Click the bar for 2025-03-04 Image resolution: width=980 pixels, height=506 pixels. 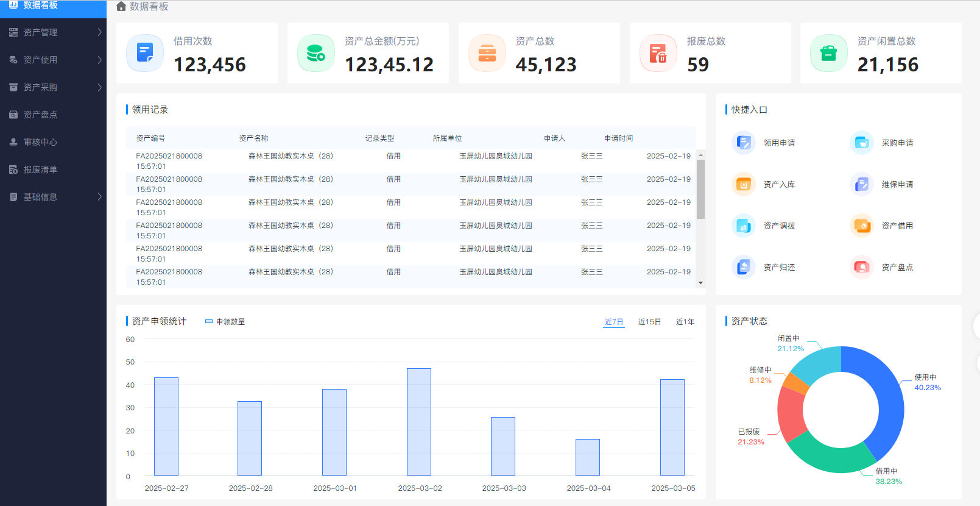[588, 457]
